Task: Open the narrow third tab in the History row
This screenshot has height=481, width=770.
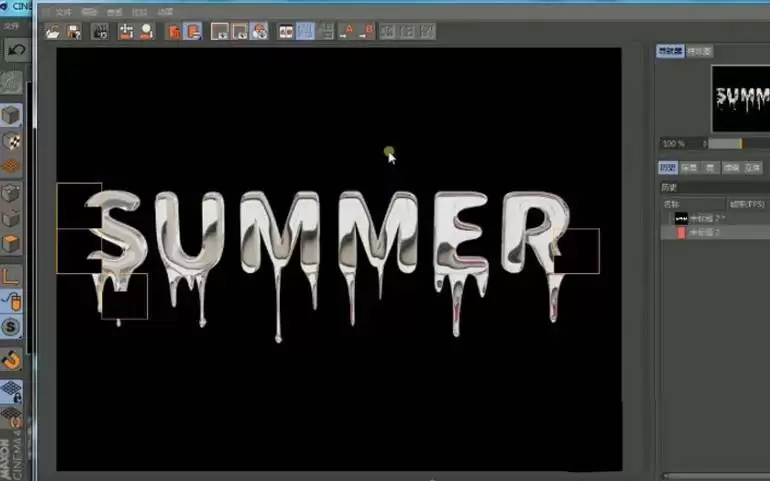Action: (710, 168)
